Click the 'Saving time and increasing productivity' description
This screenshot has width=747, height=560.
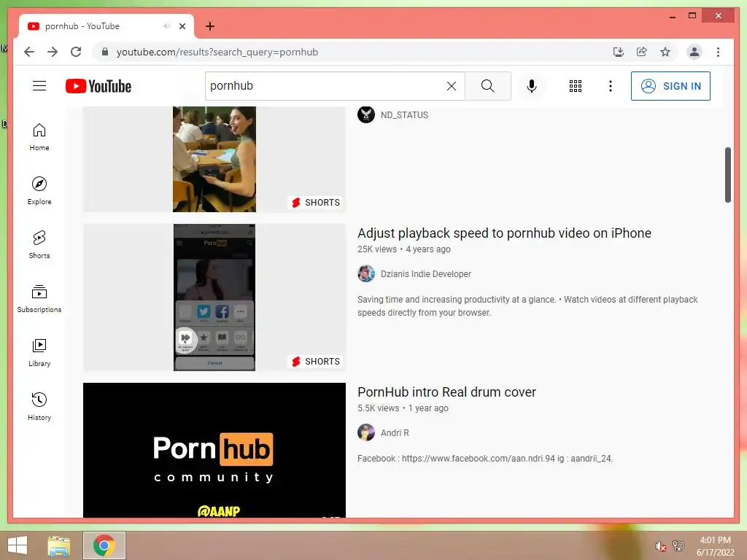tap(527, 306)
